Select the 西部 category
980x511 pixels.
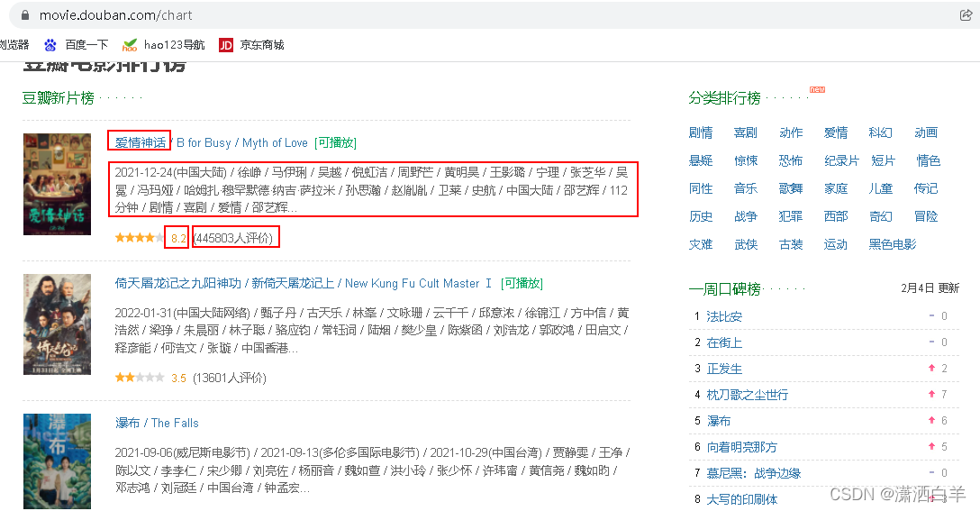pyautogui.click(x=836, y=216)
